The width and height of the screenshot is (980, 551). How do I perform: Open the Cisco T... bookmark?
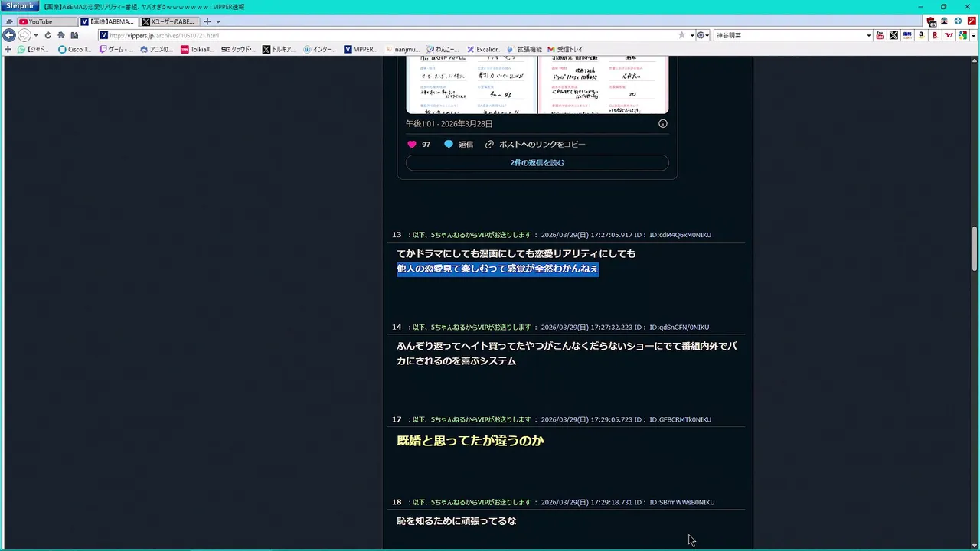point(75,49)
